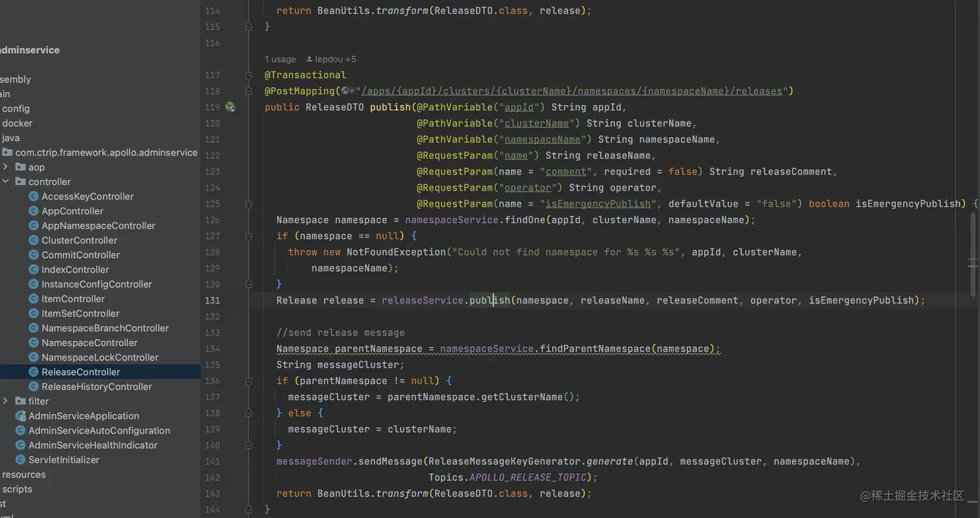
Task: Open InstanceConfigController in the project tree
Action: (x=97, y=284)
